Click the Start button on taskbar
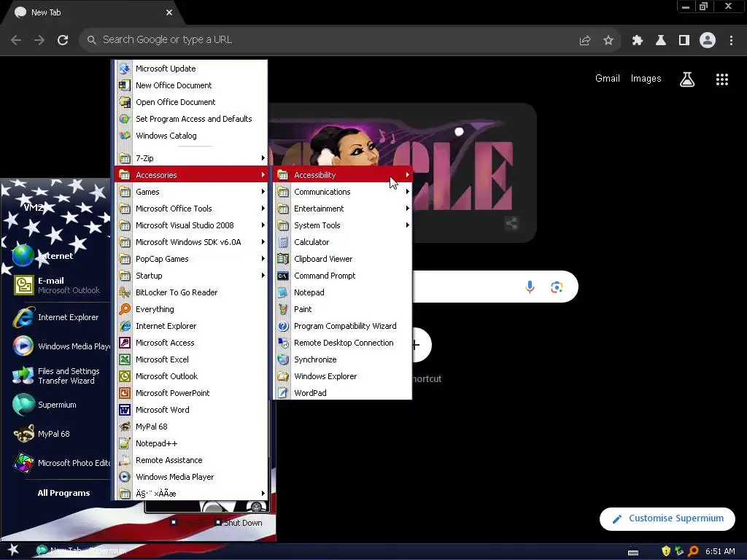 coord(13,551)
